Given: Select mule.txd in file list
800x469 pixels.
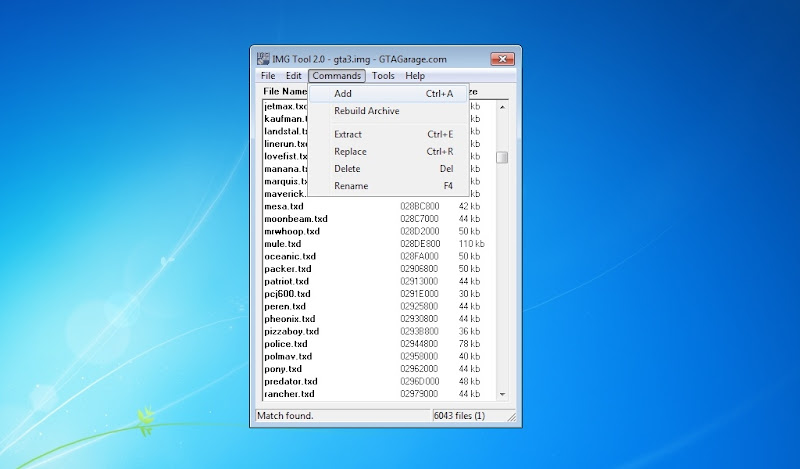Looking at the screenshot, I should [283, 244].
